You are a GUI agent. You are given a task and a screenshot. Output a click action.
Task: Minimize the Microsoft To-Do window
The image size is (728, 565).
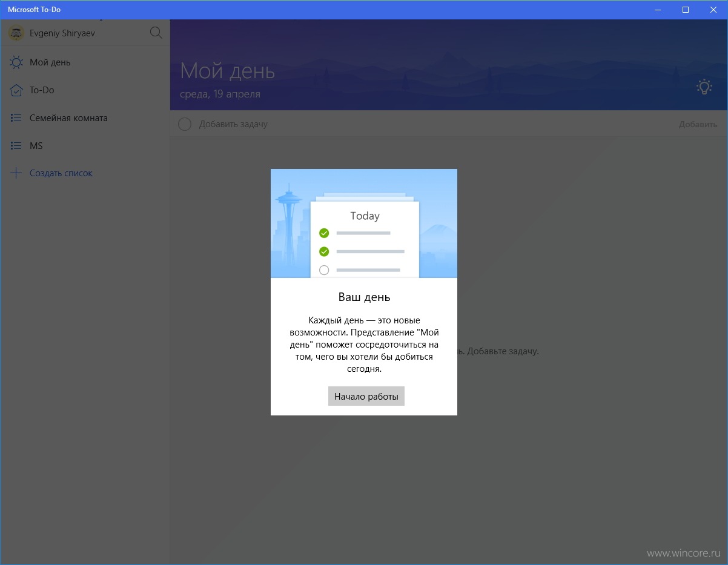[658, 10]
